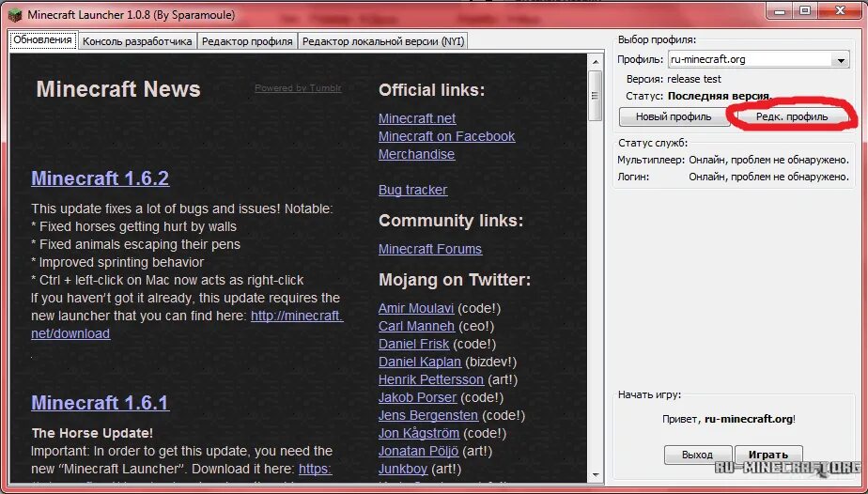This screenshot has width=868, height=494.
Task: Click the Fixed horses getting hurt by walls line
Action: coord(133,226)
